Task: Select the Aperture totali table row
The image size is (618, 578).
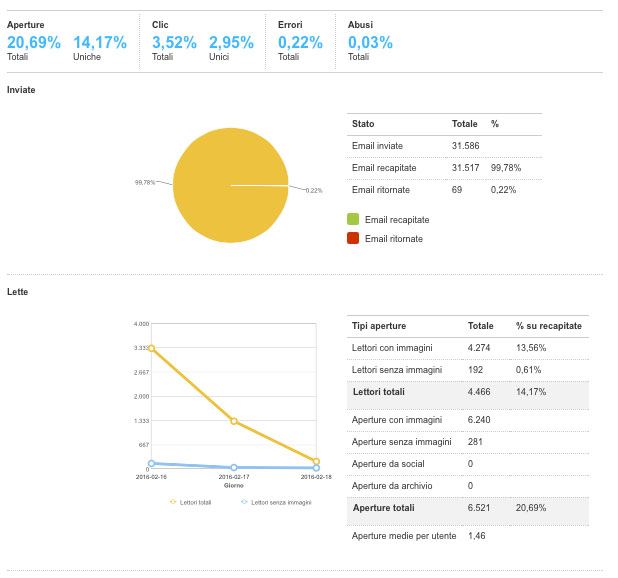Action: 467,509
